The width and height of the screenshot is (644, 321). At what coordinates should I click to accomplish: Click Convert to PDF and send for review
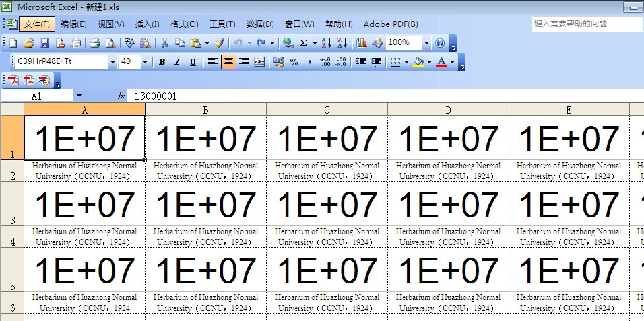point(44,81)
